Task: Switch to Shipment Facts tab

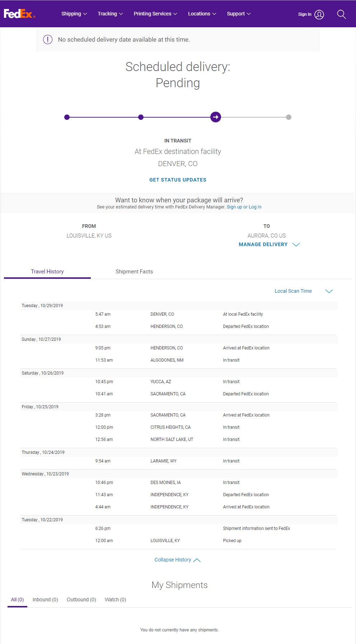Action: pyautogui.click(x=134, y=272)
